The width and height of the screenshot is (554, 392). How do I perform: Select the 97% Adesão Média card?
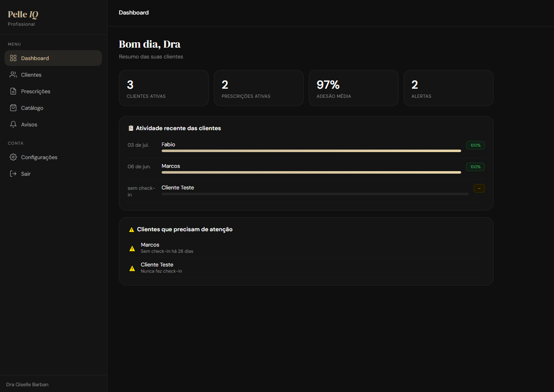pos(353,88)
